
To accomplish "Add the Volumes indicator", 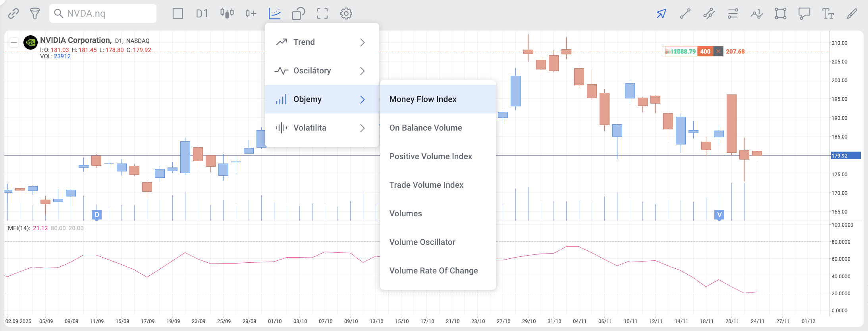I will (x=438, y=214).
